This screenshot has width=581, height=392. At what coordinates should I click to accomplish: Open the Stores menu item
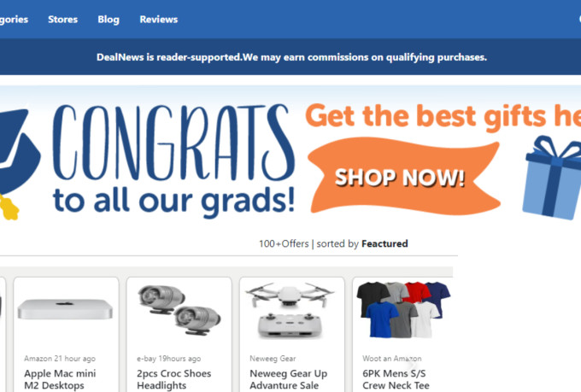click(62, 20)
